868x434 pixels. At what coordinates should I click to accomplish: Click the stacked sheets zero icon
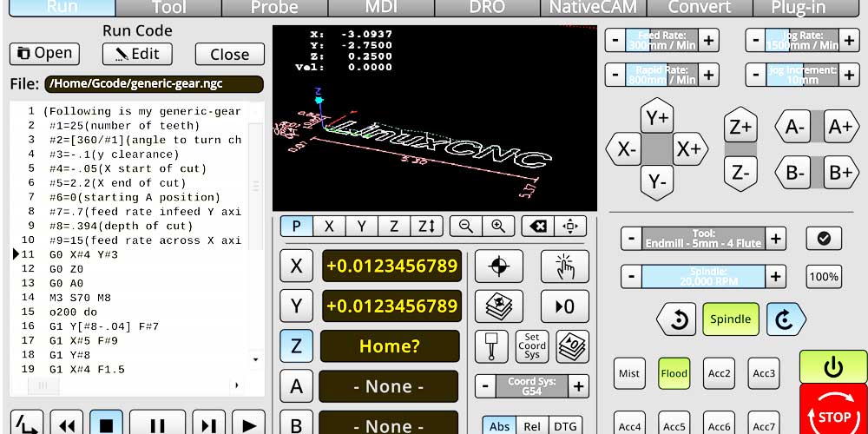pyautogui.click(x=572, y=347)
